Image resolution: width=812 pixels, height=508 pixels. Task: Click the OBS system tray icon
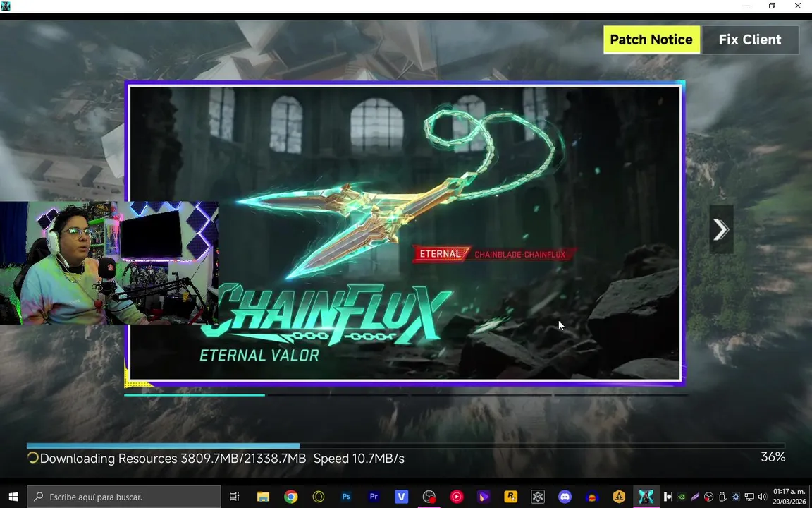pyautogui.click(x=708, y=497)
